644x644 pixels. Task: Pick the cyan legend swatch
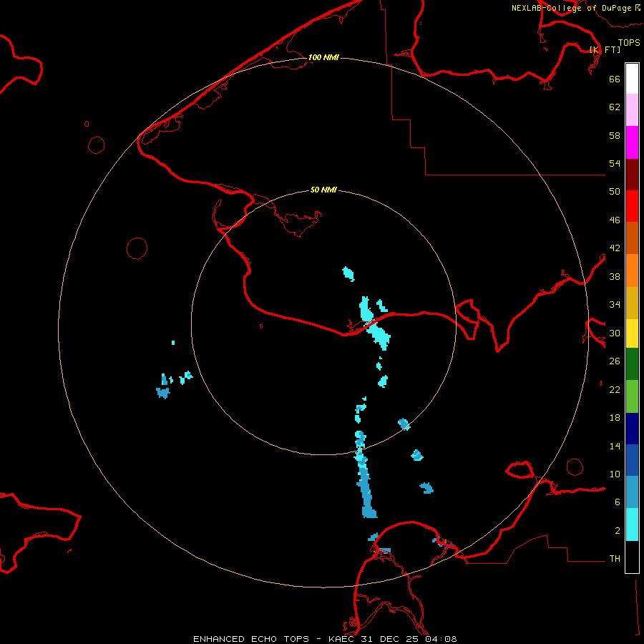[x=632, y=525]
